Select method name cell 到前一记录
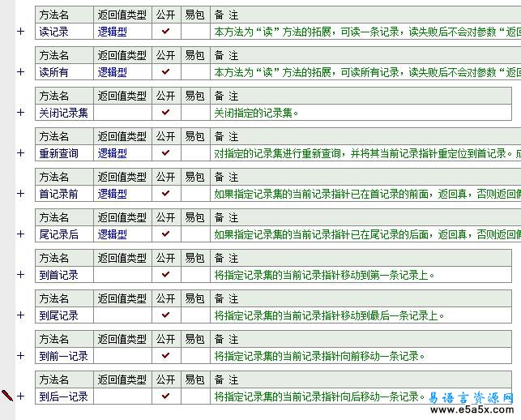 64,356
